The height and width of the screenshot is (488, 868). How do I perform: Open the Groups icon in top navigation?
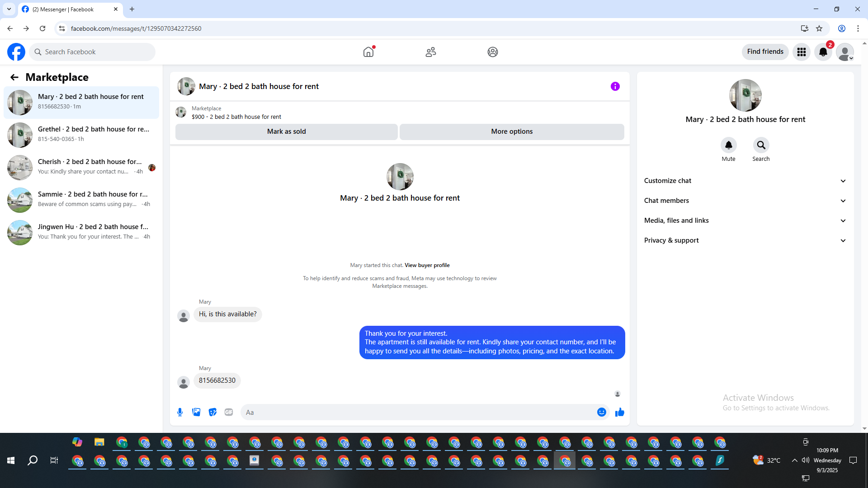[493, 52]
